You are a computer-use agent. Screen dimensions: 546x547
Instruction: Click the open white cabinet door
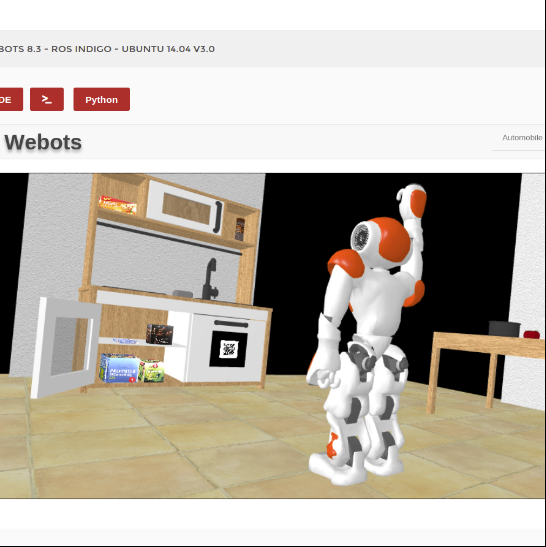coord(65,348)
